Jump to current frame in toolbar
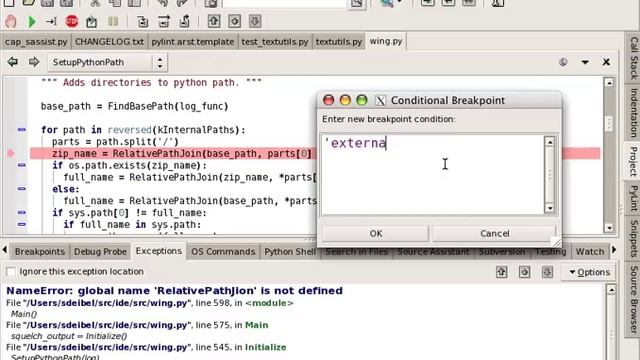 [x=234, y=21]
